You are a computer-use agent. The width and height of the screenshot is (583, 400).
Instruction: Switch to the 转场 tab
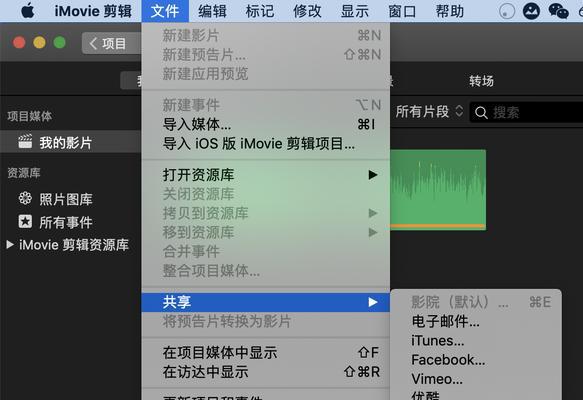481,81
